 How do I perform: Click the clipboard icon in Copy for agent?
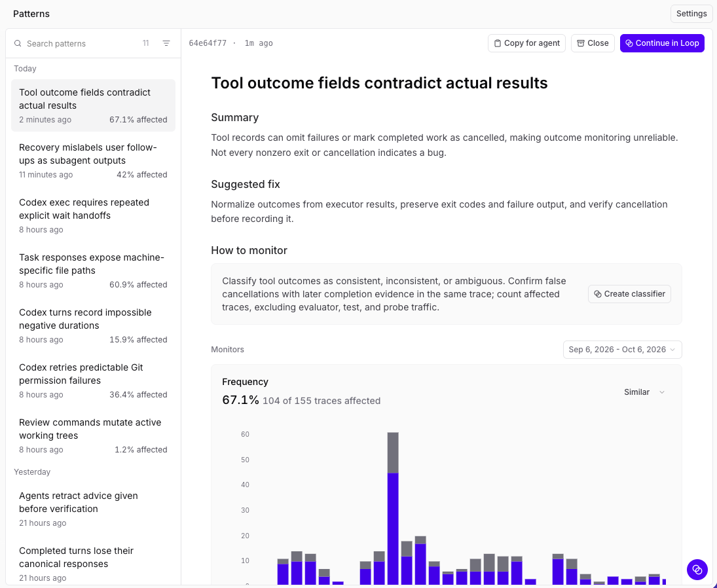point(498,43)
